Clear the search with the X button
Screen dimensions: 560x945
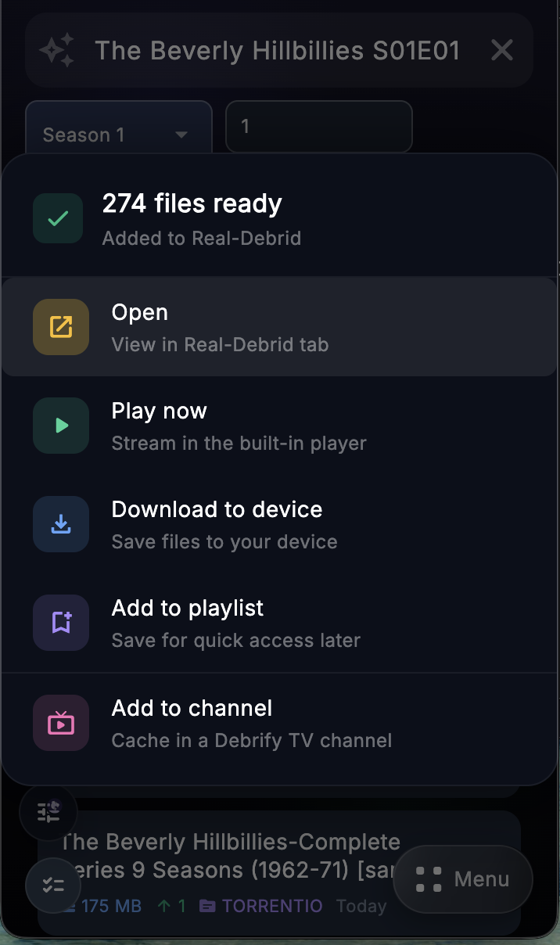coord(501,50)
